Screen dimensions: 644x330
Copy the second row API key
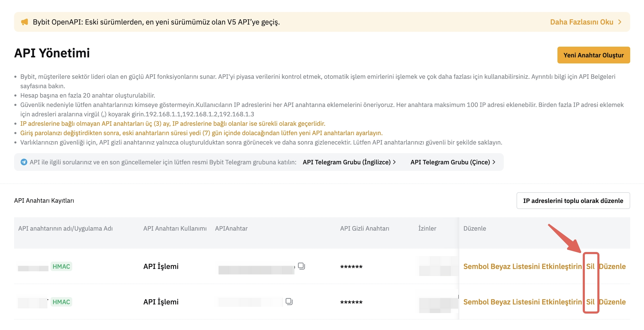pyautogui.click(x=289, y=302)
